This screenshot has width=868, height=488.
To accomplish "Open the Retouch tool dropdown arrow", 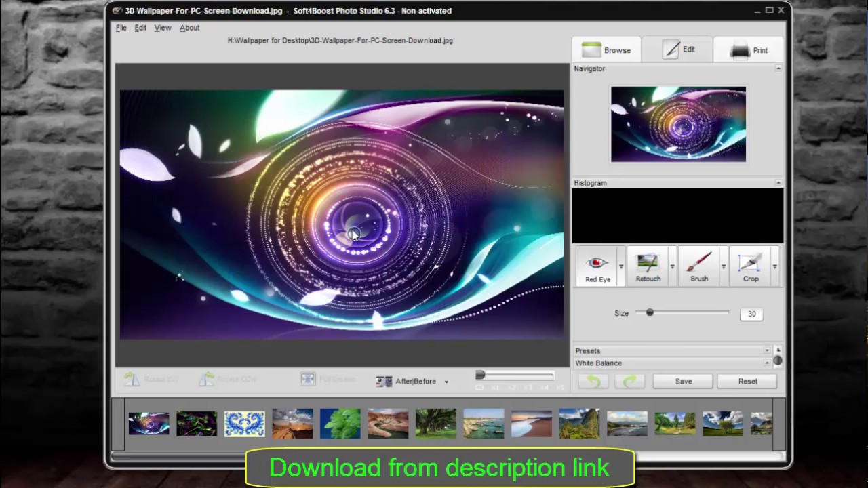I will tap(672, 266).
